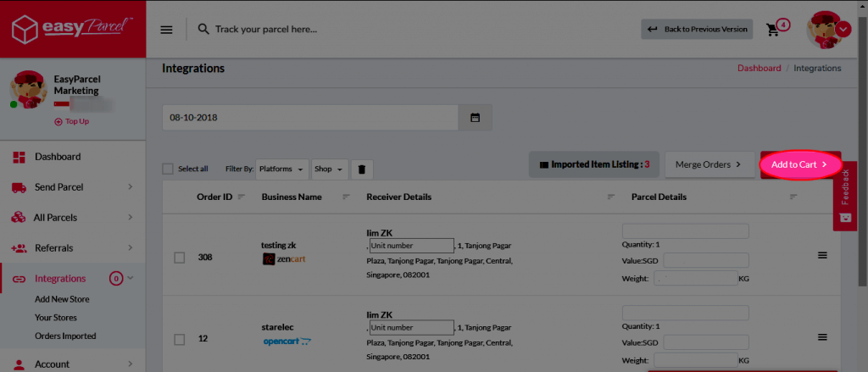Open the Platforms filter dropdown

point(281,169)
